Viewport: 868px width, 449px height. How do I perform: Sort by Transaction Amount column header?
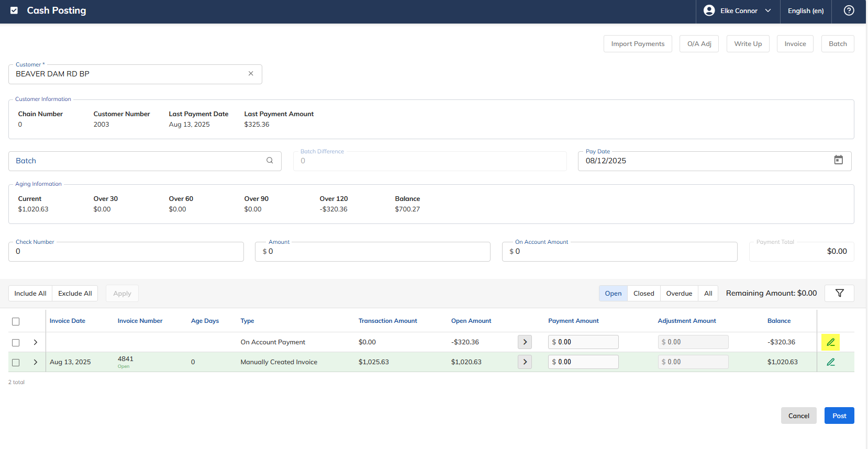[x=387, y=321]
